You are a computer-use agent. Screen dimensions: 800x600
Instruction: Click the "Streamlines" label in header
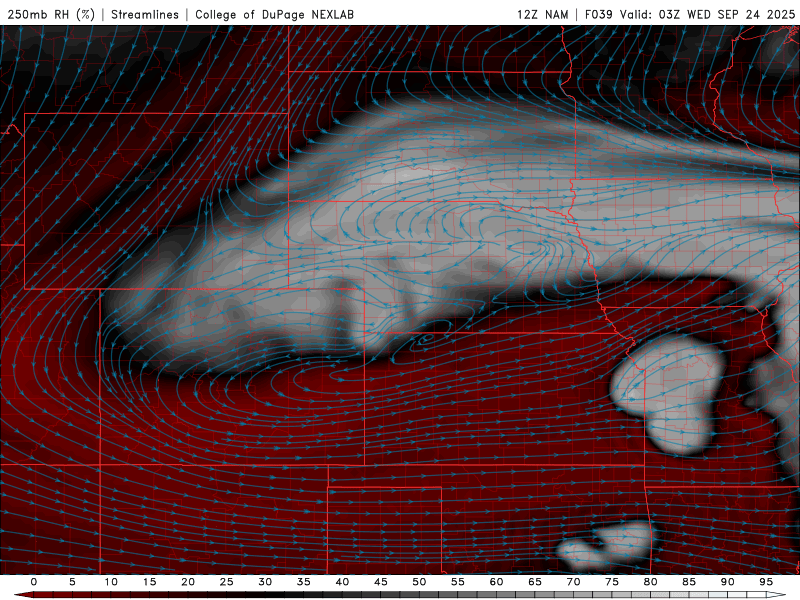point(145,14)
